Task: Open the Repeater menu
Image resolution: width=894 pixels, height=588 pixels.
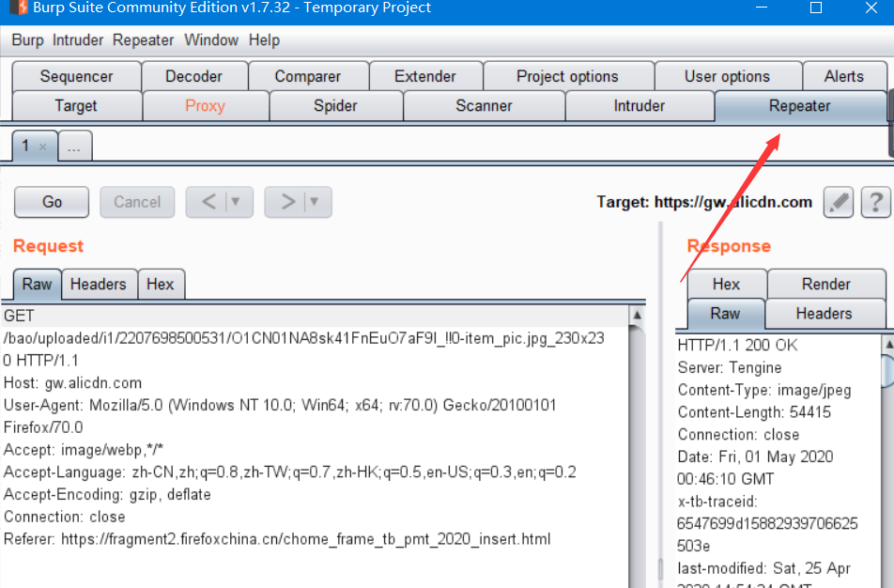Action: coord(143,40)
